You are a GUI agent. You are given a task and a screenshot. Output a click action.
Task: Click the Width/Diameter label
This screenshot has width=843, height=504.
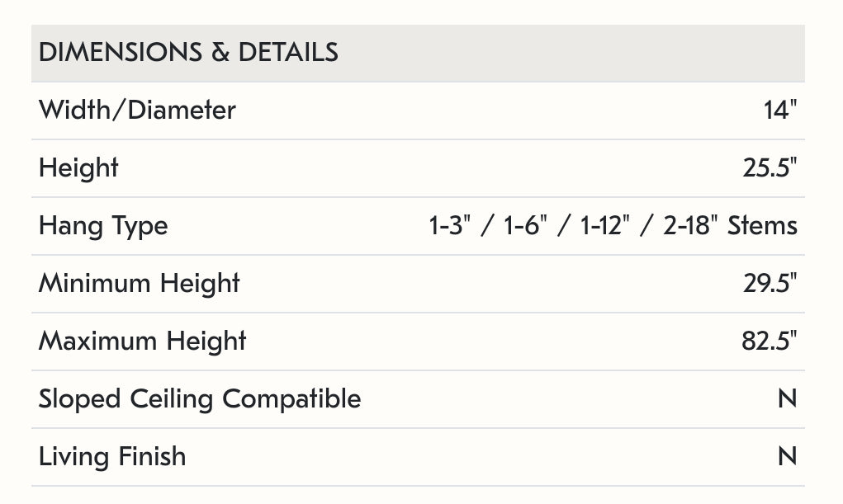[x=137, y=111]
